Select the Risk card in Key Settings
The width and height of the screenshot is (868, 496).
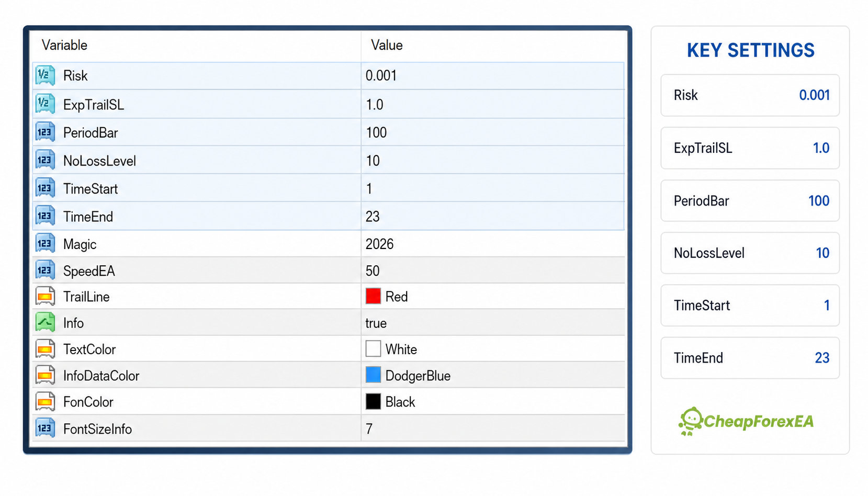(x=750, y=95)
